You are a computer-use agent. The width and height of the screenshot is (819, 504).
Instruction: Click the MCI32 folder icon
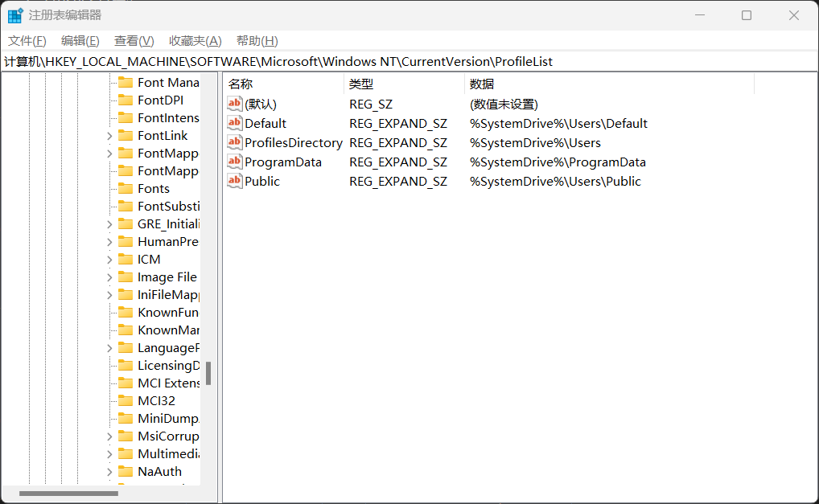click(x=125, y=400)
